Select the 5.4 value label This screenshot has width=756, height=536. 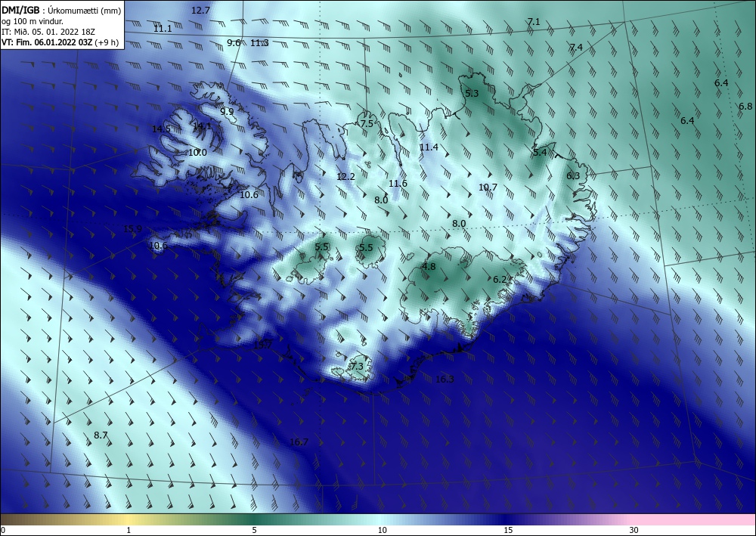pos(540,153)
